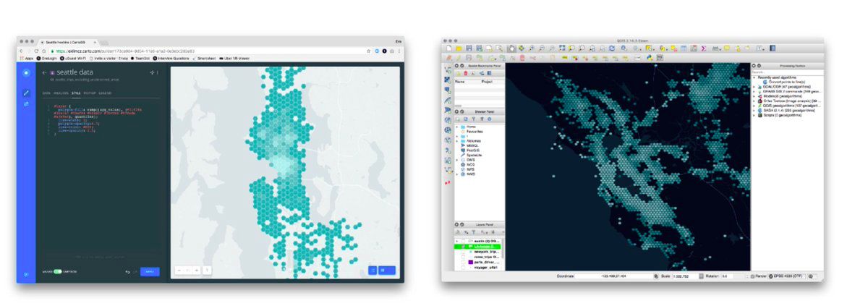Switch to the STYLE tab in CARTO
The width and height of the screenshot is (868, 306).
(76, 93)
